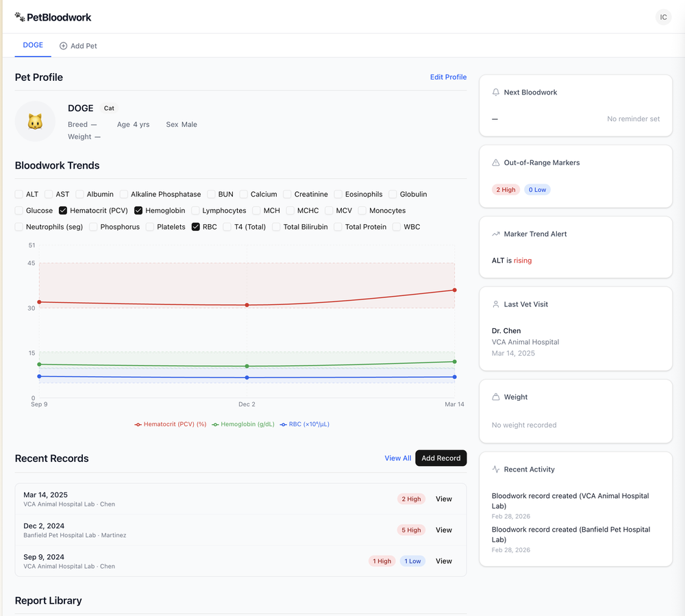This screenshot has height=616, width=685.
Task: Click the Hematocrit (PCV) legend entry
Action: (x=171, y=424)
